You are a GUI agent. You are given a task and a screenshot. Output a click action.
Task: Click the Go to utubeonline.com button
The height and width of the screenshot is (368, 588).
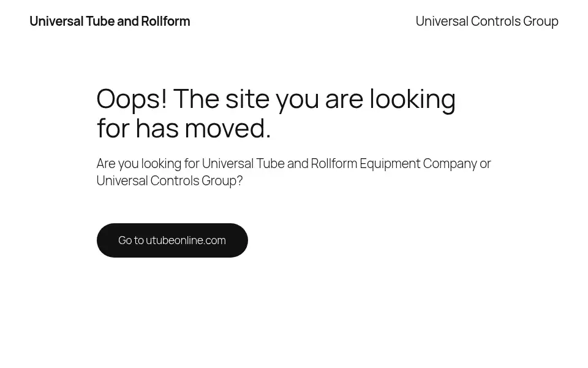[x=172, y=240]
